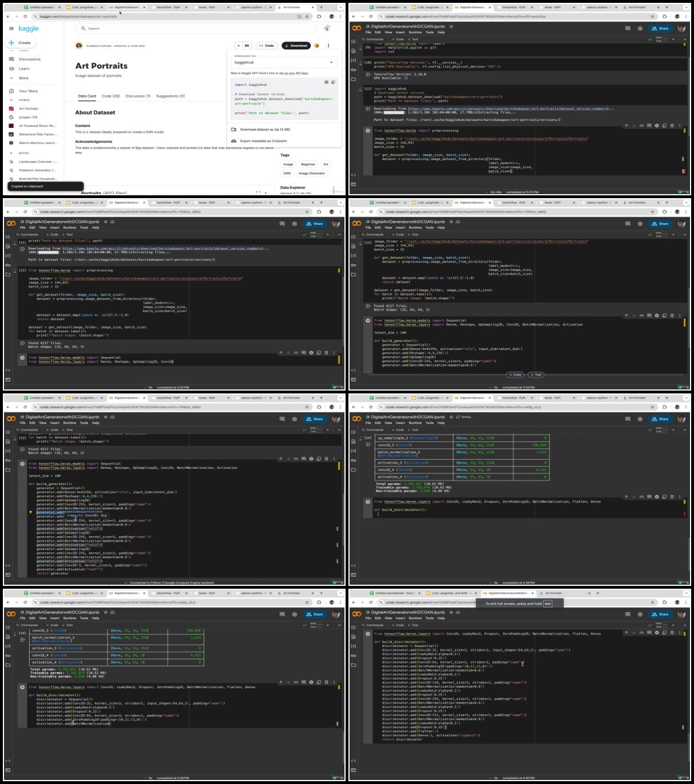The height and width of the screenshot is (784, 694).
Task: Delete the cell in the Colab window with 'import cv2'
Action: [x=672, y=126]
